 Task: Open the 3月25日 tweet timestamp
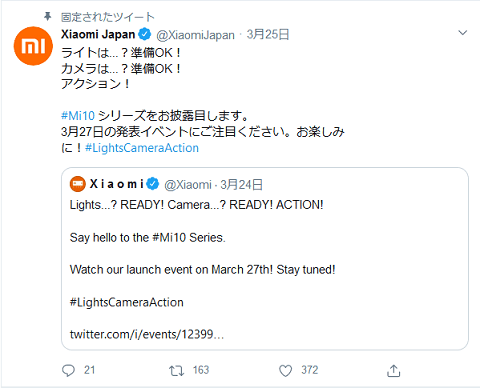pyautogui.click(x=268, y=34)
